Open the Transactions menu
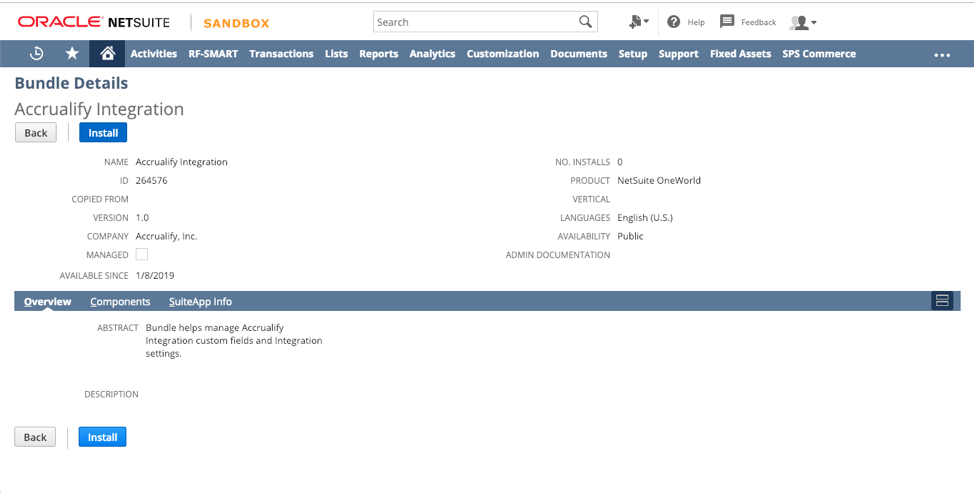Viewport: 974px width, 493px height. click(281, 54)
